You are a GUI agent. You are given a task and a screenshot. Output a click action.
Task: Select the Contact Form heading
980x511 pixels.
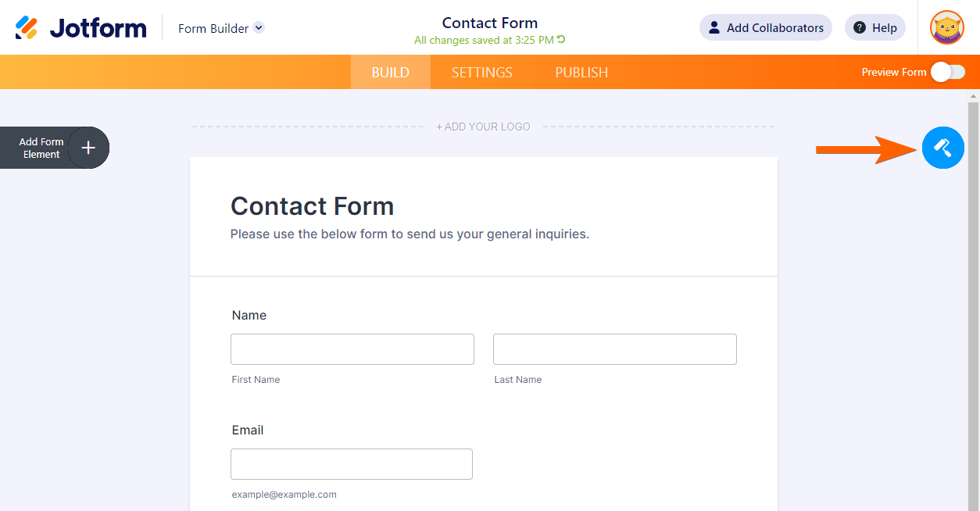312,206
